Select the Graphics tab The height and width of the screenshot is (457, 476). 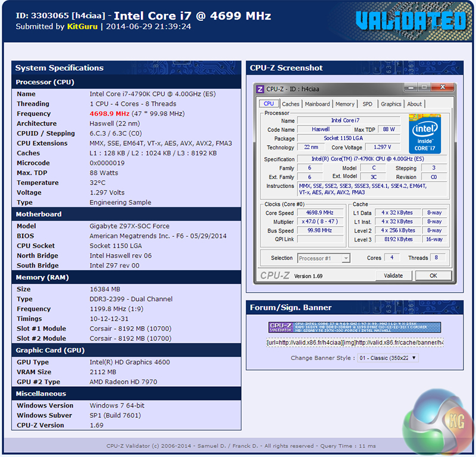[x=391, y=104]
